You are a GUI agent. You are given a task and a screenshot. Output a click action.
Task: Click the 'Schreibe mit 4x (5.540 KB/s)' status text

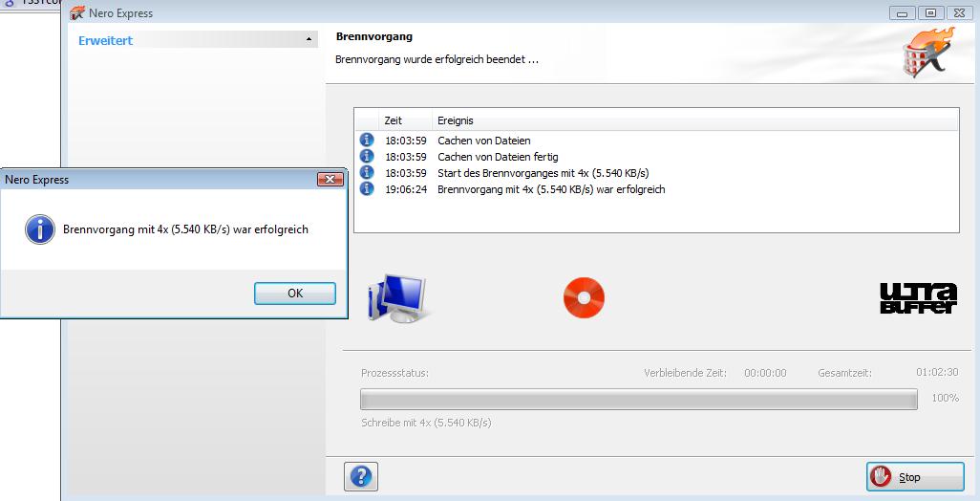(426, 423)
